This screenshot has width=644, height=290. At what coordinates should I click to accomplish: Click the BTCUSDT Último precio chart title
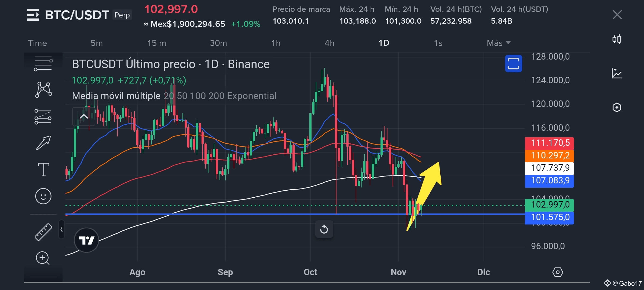[171, 64]
